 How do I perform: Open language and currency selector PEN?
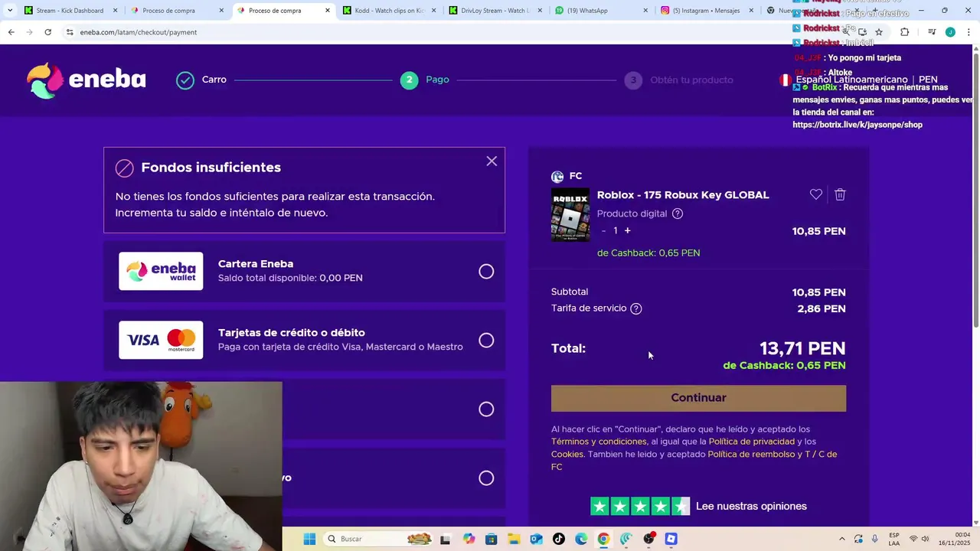point(858,80)
